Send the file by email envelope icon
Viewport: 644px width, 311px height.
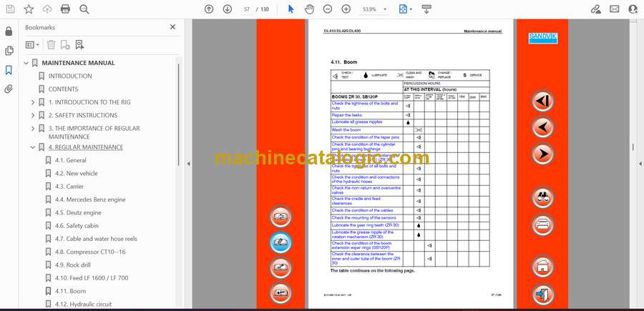[x=615, y=9]
